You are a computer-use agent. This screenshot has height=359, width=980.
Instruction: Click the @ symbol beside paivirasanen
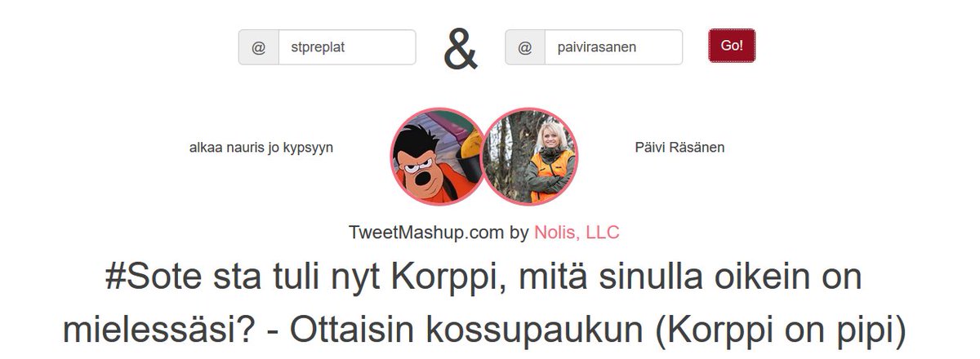coord(526,47)
